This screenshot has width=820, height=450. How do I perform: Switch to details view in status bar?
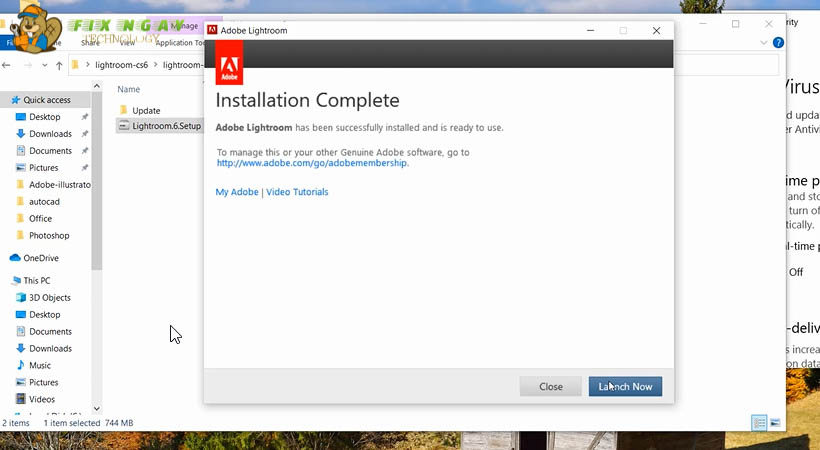(x=759, y=423)
